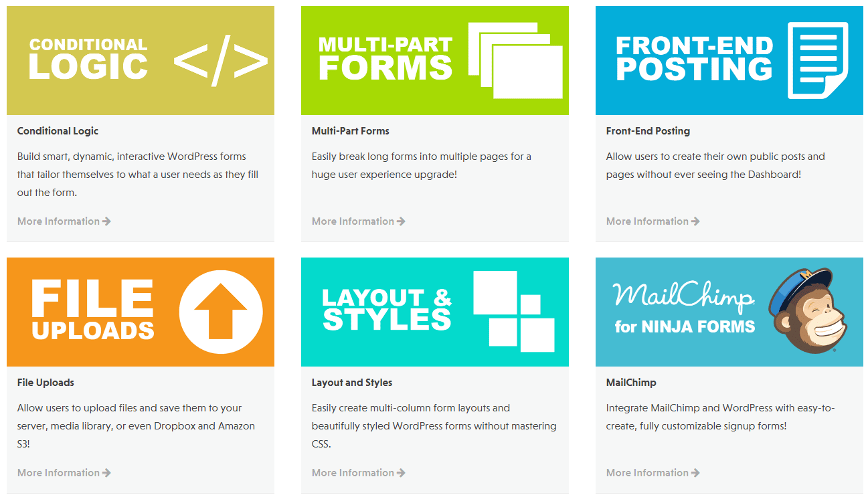Click the document page icon on Front-End Posting banner
868x499 pixels.
tap(818, 60)
